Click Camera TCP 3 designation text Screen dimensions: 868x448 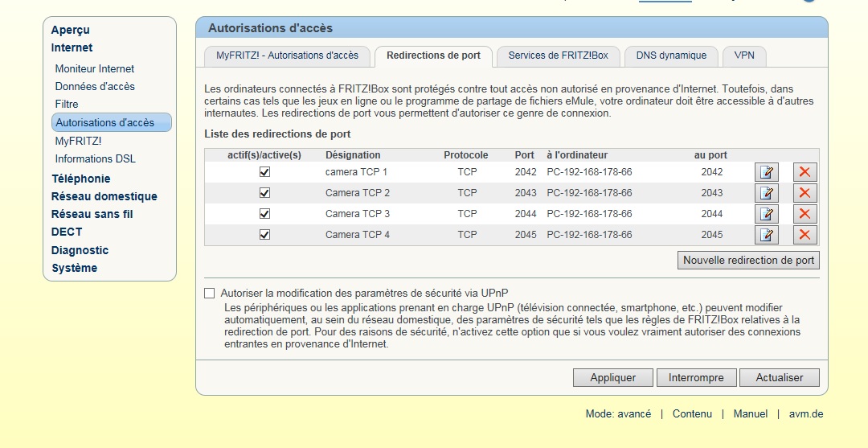click(x=357, y=214)
